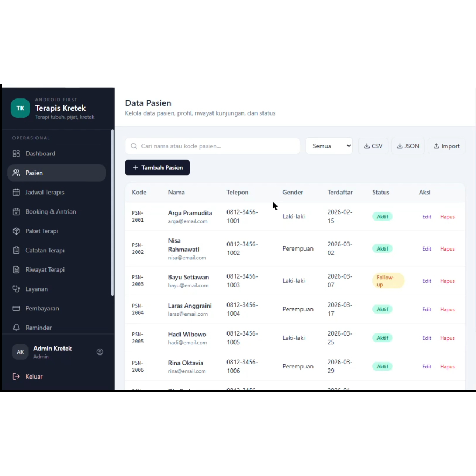The image size is (476, 476).
Task: Export patient data as JSON
Action: (408, 146)
